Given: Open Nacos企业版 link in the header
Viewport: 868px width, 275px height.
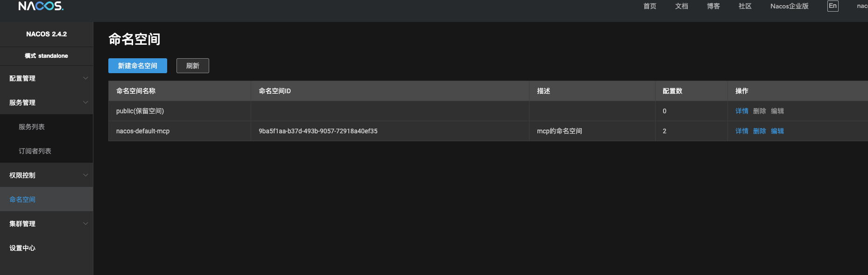Looking at the screenshot, I should point(790,6).
